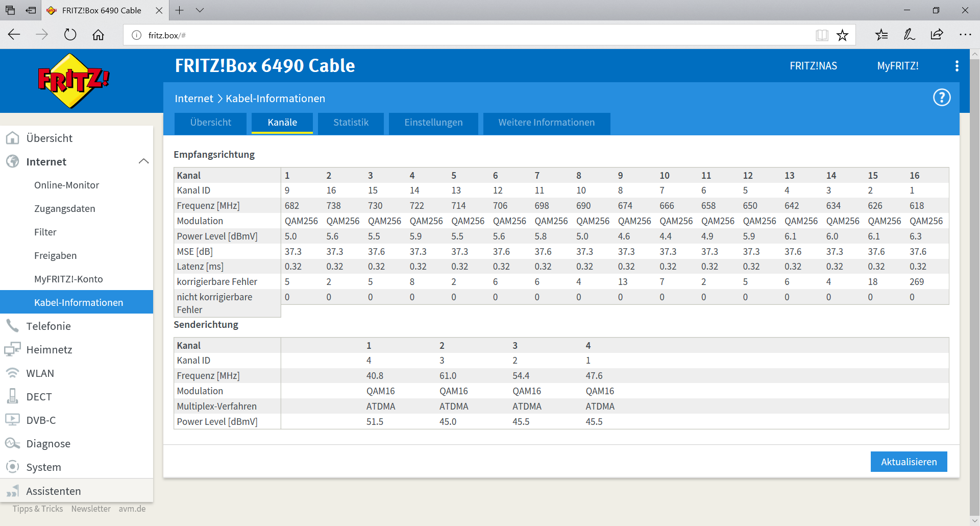Click the Diagnose icon in sidebar
980x526 pixels.
pyautogui.click(x=12, y=444)
